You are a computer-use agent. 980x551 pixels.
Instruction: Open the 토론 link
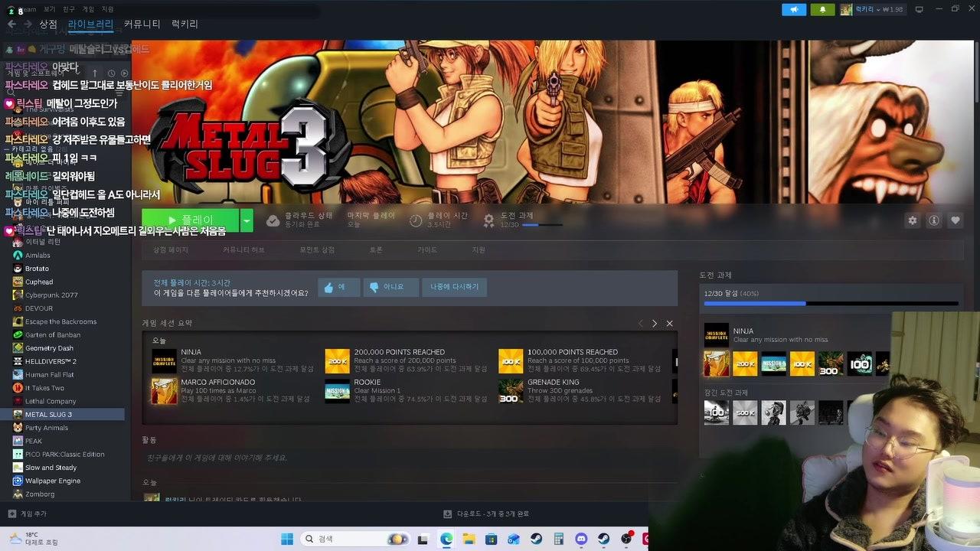pyautogui.click(x=376, y=250)
